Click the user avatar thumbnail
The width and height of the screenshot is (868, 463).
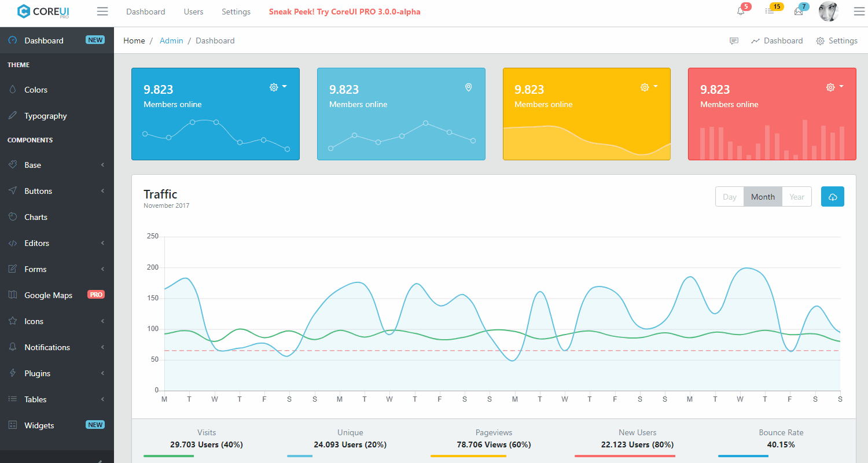coord(828,11)
